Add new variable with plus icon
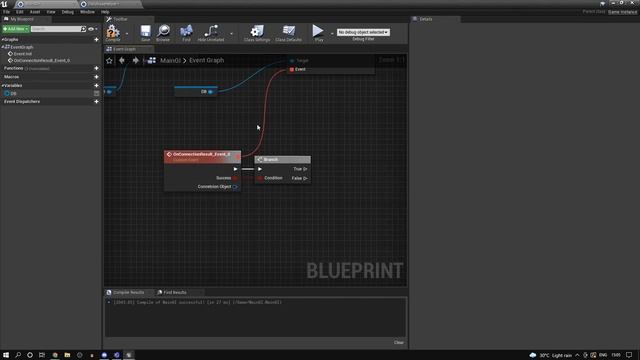The image size is (640, 360). [96, 85]
